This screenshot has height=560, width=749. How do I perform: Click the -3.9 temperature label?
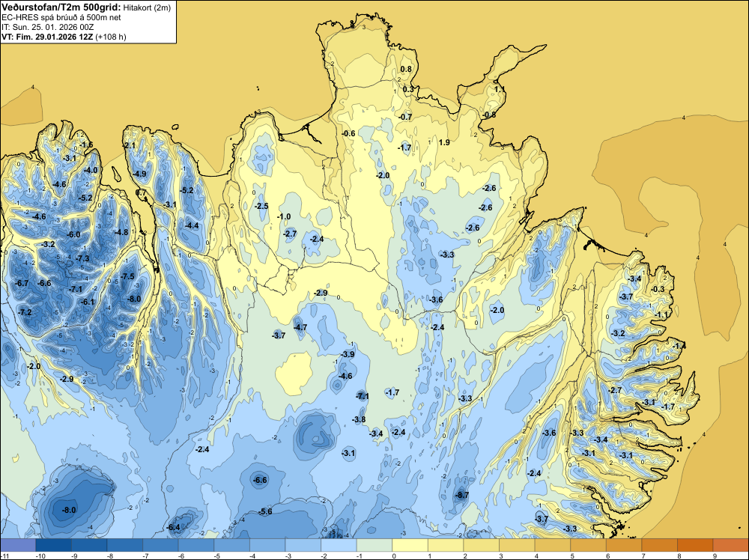(x=348, y=354)
